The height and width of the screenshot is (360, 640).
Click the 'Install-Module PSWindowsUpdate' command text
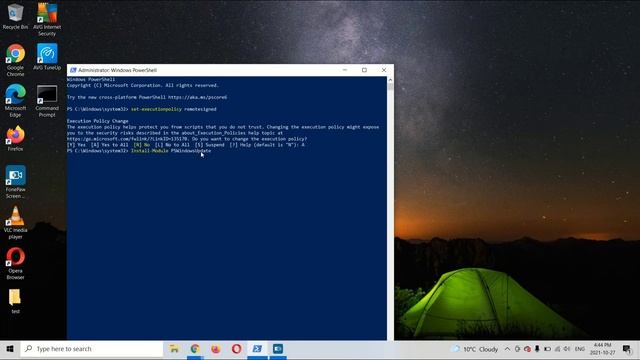tap(171, 151)
